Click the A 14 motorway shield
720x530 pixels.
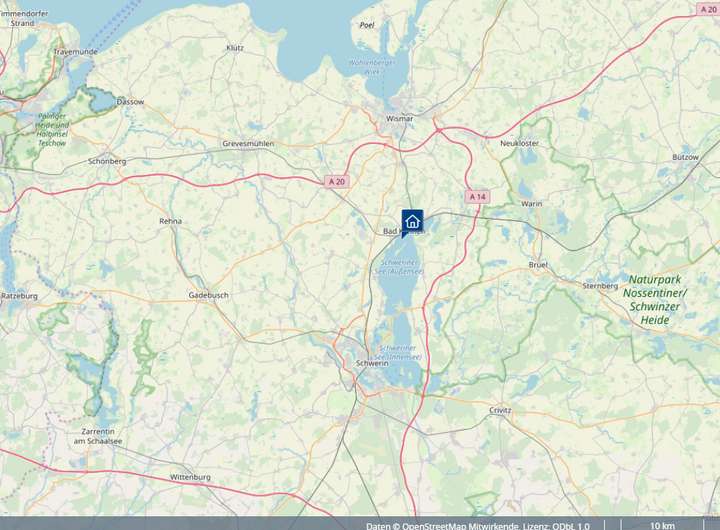pos(478,197)
